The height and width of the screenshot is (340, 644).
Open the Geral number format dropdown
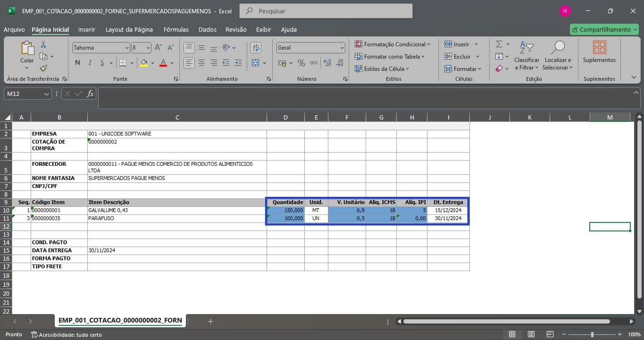(342, 48)
